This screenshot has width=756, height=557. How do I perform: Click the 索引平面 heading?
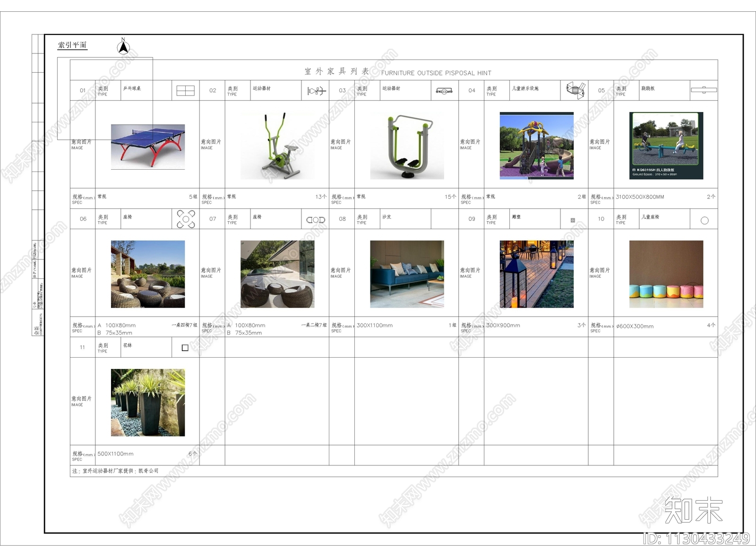click(72, 45)
